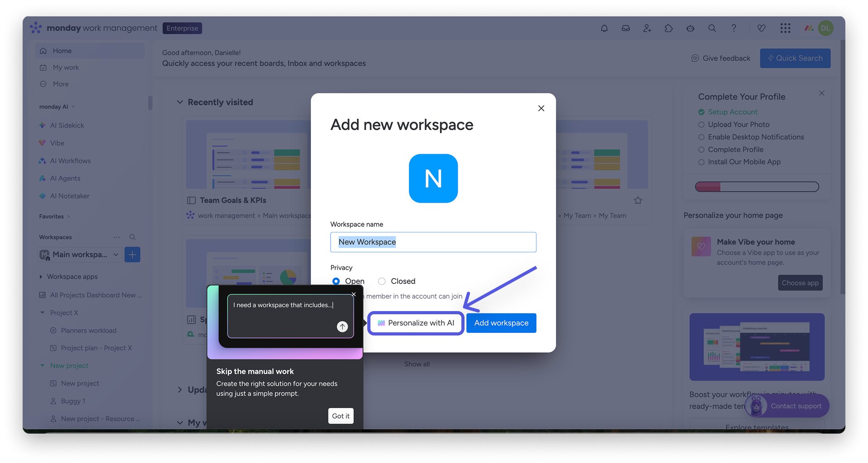Open the AI robot icon in top bar
This screenshot has width=868, height=463.
coord(690,28)
